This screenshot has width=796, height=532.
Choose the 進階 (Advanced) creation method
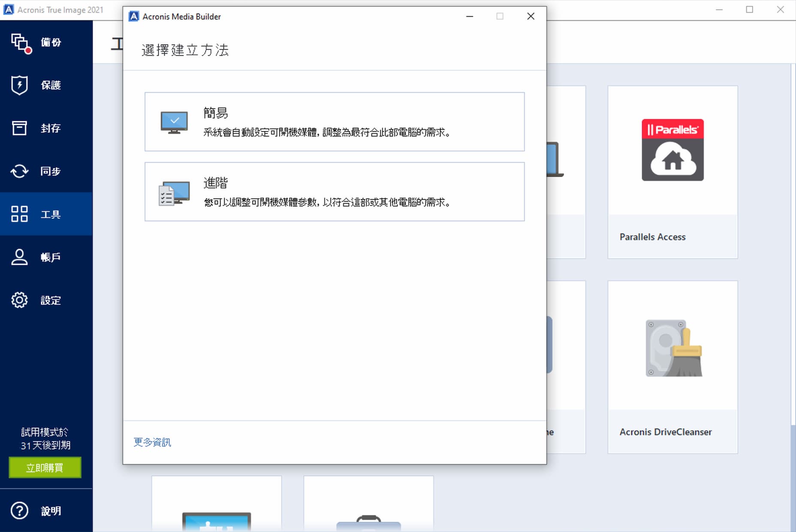(335, 192)
